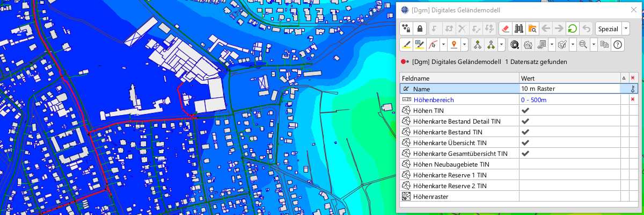Click the Spezial button
This screenshot has height=215, width=644.
609,28
